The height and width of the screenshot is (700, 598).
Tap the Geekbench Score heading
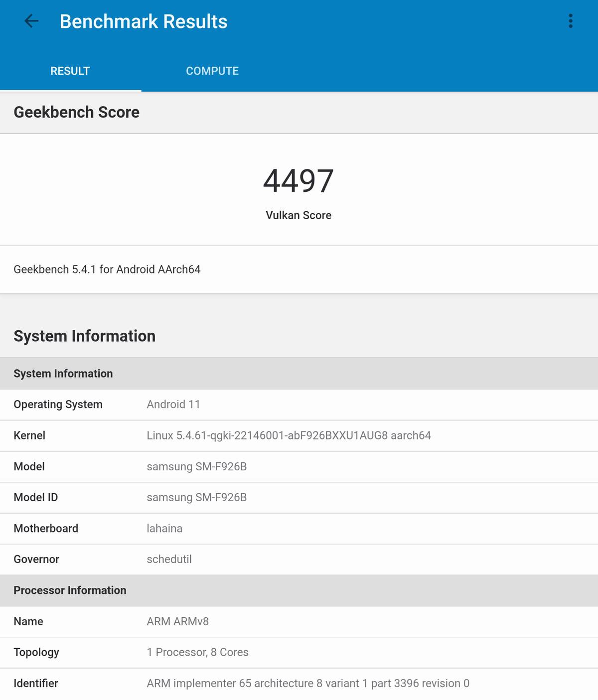tap(77, 112)
